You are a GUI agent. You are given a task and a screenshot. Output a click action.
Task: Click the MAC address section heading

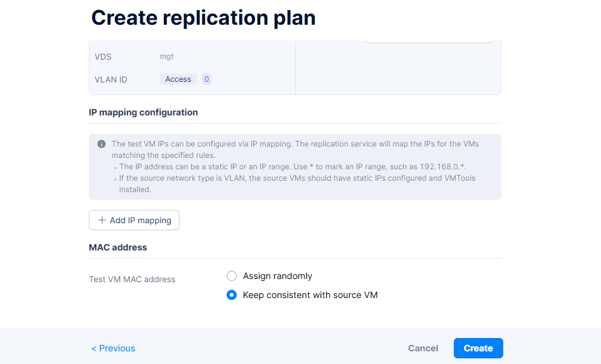(118, 247)
